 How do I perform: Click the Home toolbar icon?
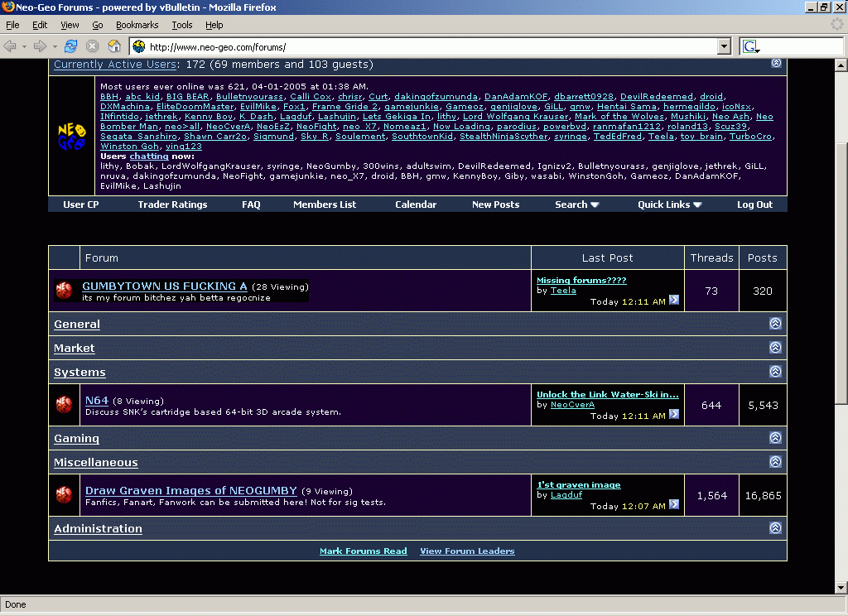(114, 46)
